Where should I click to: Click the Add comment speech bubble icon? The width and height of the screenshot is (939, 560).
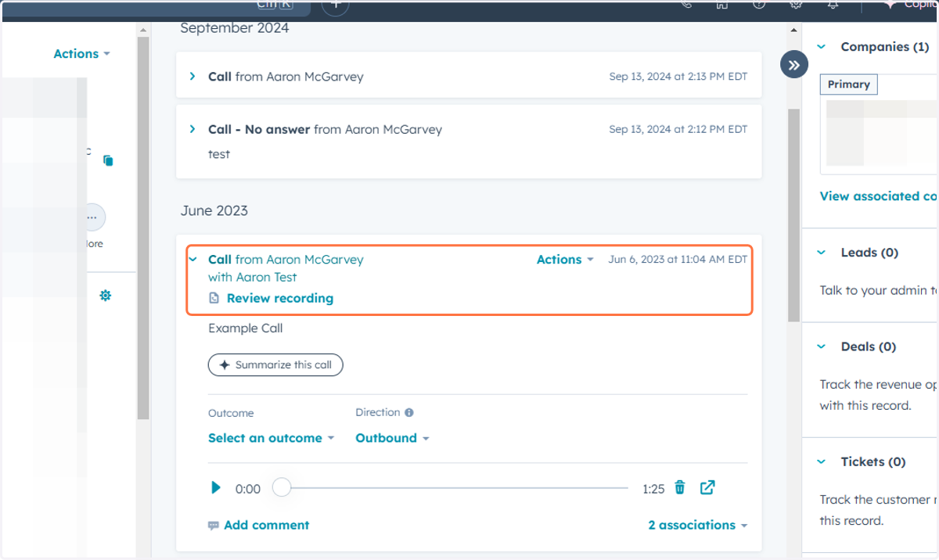(214, 526)
